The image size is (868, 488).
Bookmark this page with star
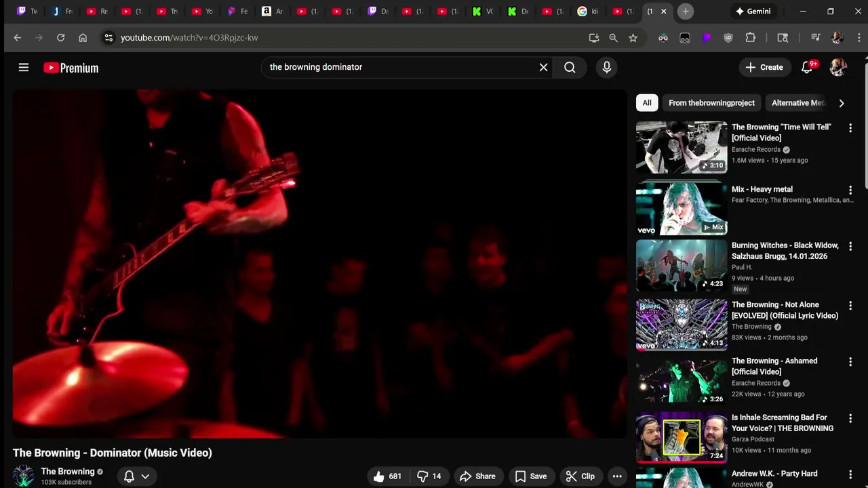(x=633, y=38)
